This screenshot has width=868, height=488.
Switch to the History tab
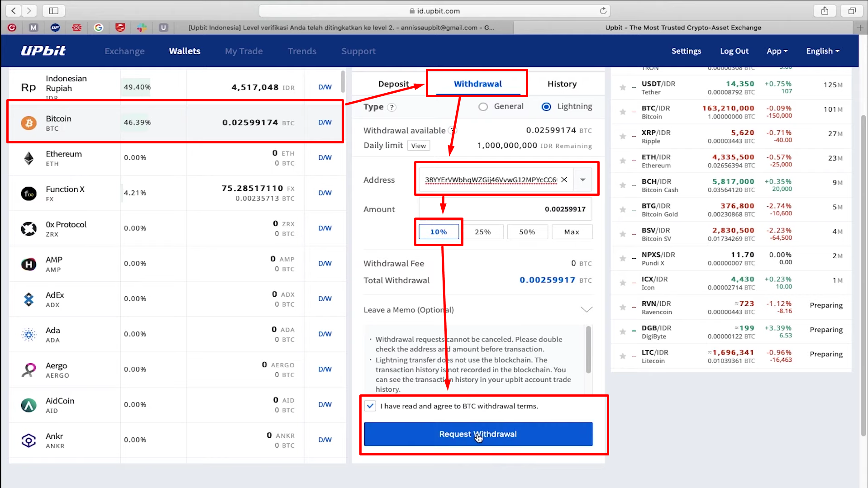(562, 84)
